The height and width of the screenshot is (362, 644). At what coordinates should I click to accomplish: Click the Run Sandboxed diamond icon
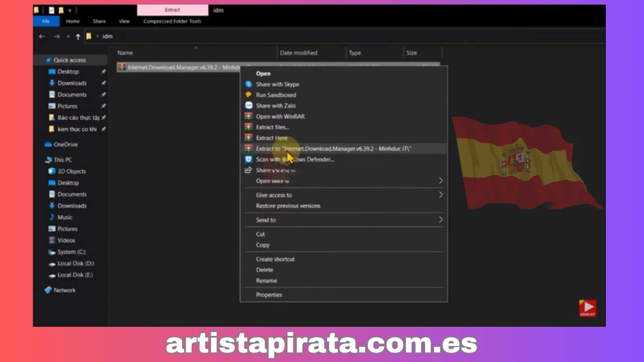248,95
